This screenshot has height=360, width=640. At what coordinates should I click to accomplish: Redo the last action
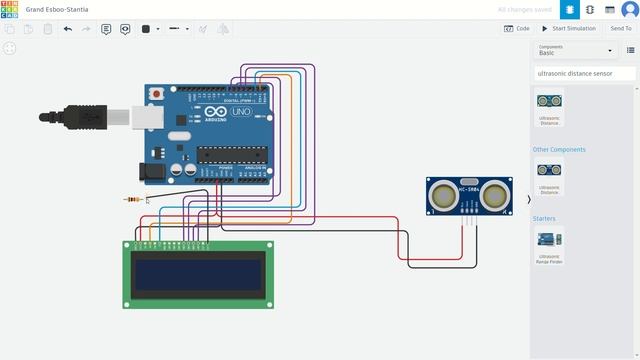tap(86, 29)
